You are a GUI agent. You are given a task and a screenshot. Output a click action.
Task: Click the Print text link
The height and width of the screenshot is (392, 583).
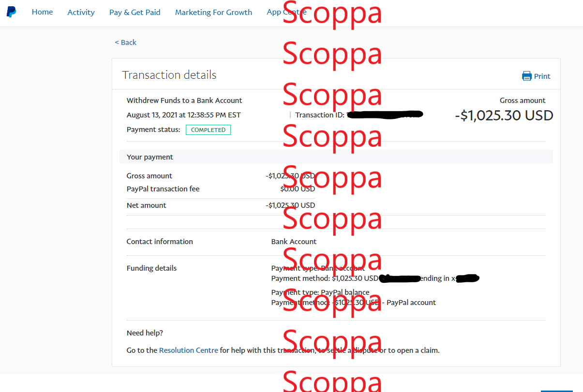pos(542,76)
